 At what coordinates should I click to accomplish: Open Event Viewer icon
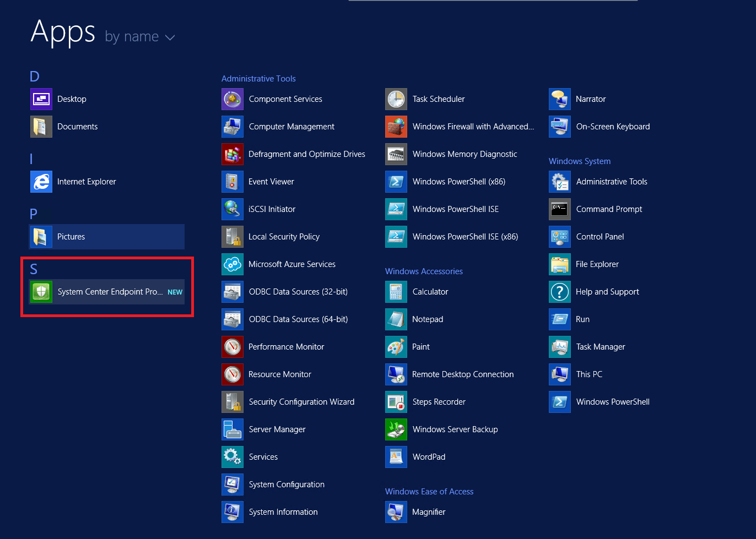tap(233, 182)
